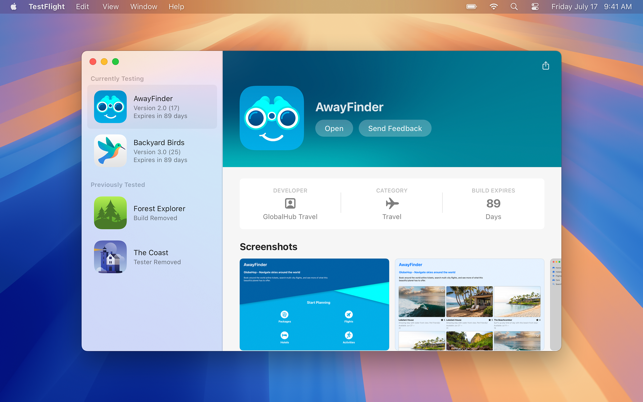This screenshot has height=402, width=643.
Task: Click the Build Removed status text
Action: coord(155,218)
